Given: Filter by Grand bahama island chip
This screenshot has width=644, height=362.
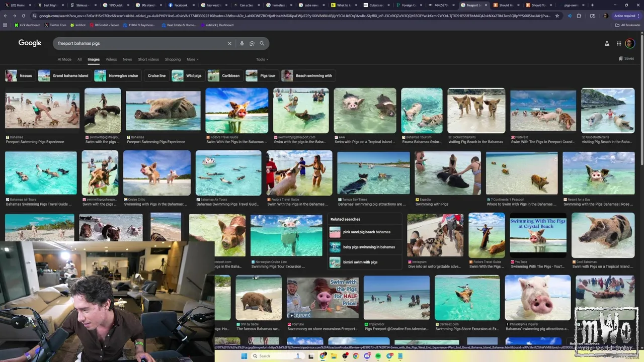Looking at the screenshot, I should tap(64, 75).
